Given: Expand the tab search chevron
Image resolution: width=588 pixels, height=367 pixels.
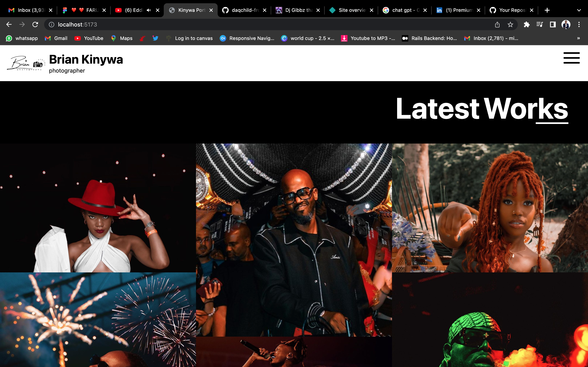Looking at the screenshot, I should coord(579,10).
